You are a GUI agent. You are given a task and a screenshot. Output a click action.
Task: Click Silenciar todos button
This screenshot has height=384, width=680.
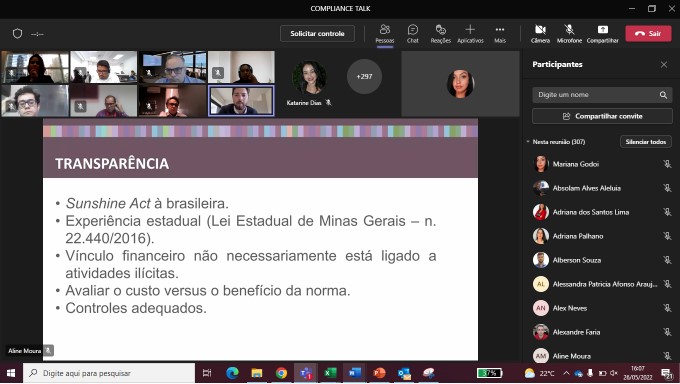click(x=646, y=142)
